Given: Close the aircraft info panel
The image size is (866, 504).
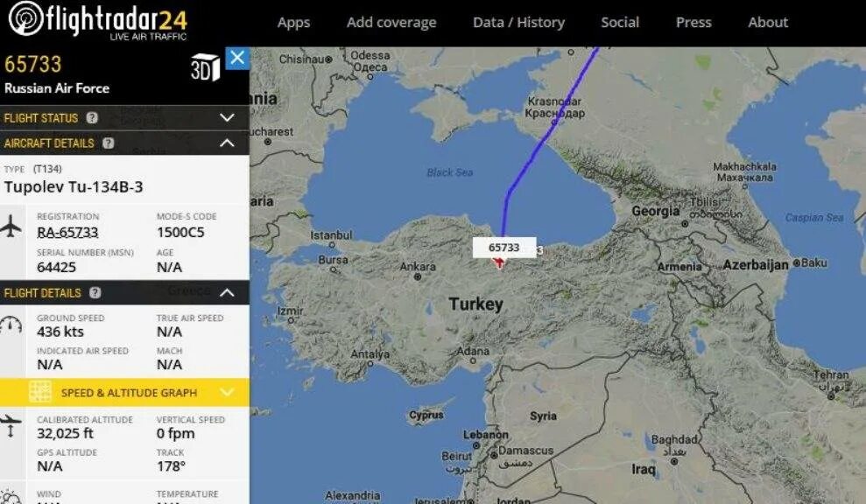Looking at the screenshot, I should (237, 58).
